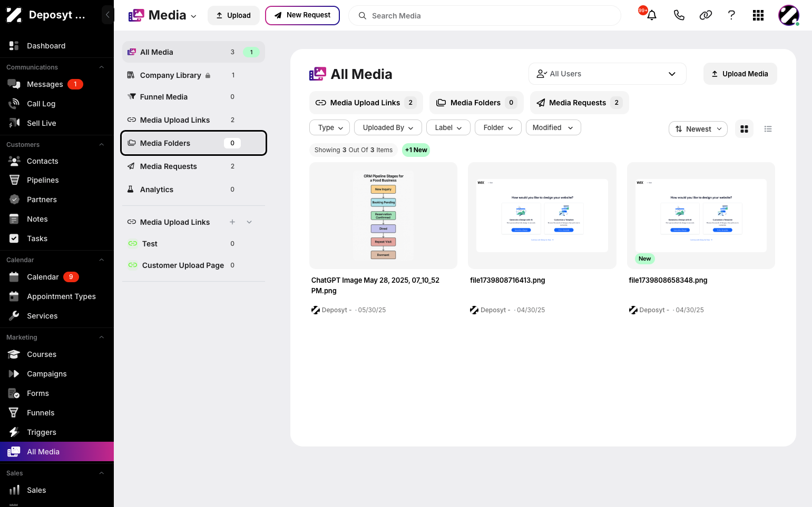Open Calendar in the sidebar
This screenshot has width=812, height=507.
(x=57, y=277)
